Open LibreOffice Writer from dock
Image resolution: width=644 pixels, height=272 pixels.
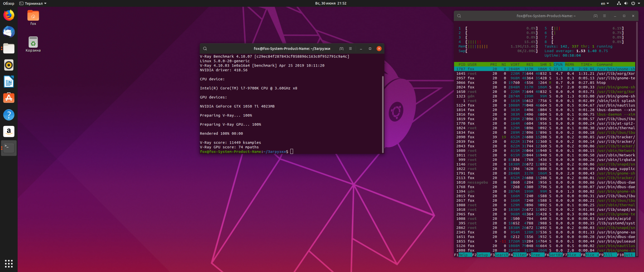point(9,82)
